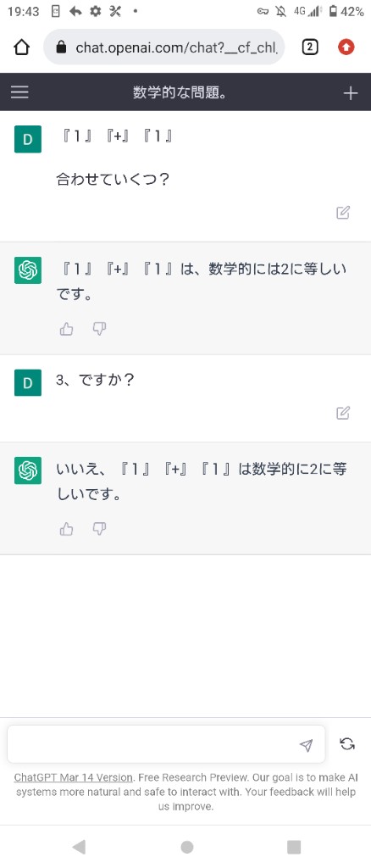371x868 pixels.
Task: Edit the first user message
Action: [343, 213]
